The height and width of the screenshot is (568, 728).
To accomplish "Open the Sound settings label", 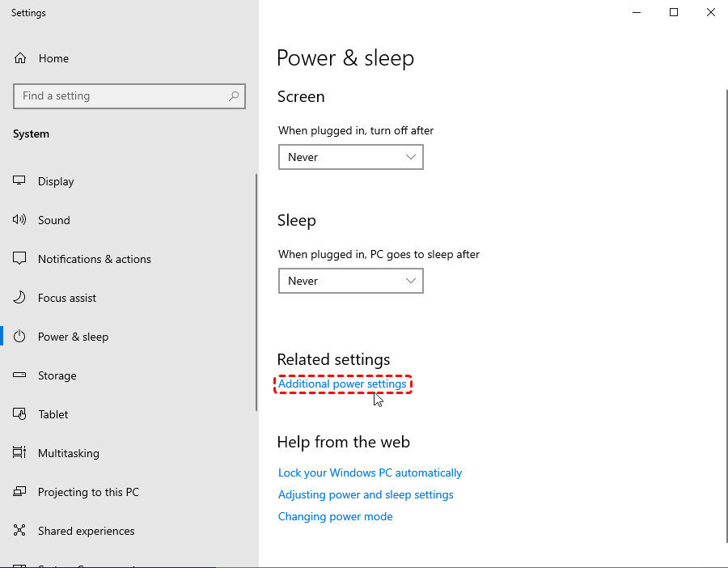I will [x=54, y=220].
